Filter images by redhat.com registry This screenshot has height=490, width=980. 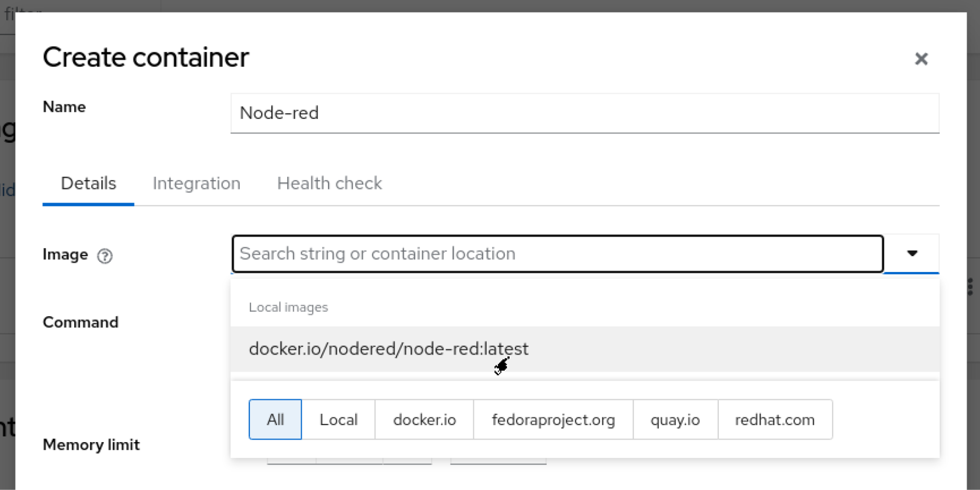pyautogui.click(x=775, y=420)
